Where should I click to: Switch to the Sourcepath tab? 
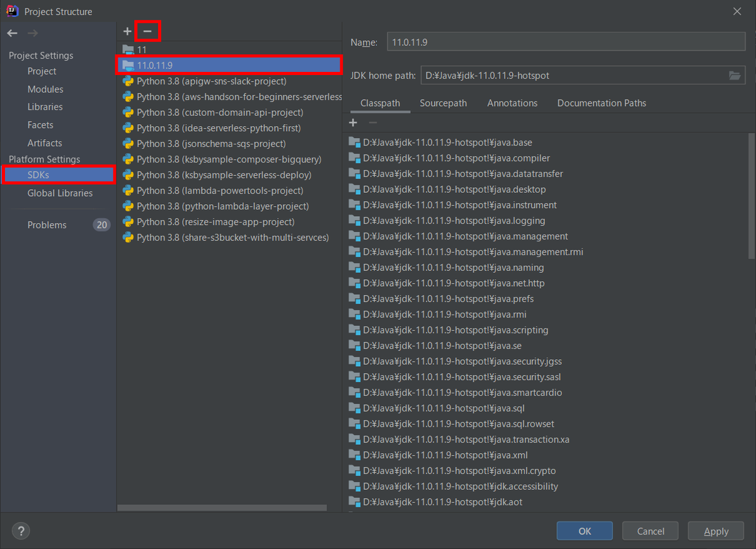coord(444,103)
